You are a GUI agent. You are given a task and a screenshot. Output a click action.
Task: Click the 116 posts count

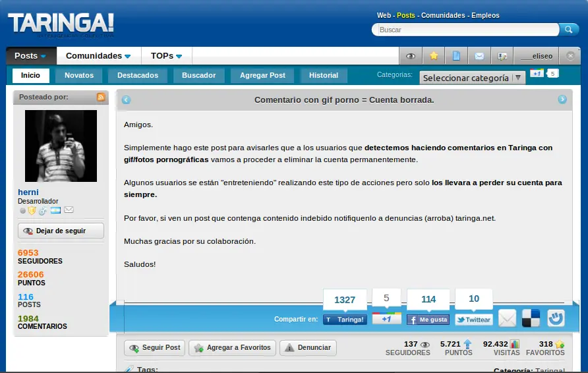click(x=26, y=297)
